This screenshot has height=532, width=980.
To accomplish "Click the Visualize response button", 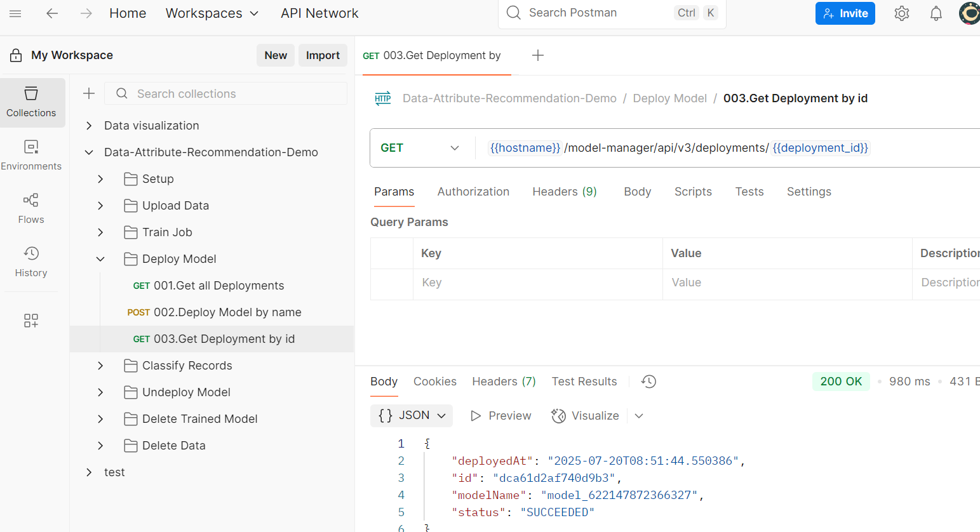I will [x=585, y=416].
